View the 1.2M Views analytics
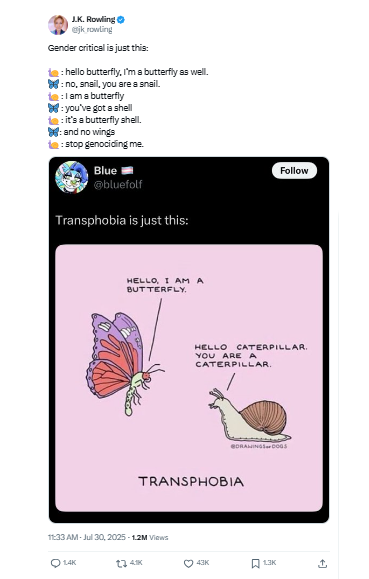Viewport: 369px width, 579px height. tap(150, 537)
